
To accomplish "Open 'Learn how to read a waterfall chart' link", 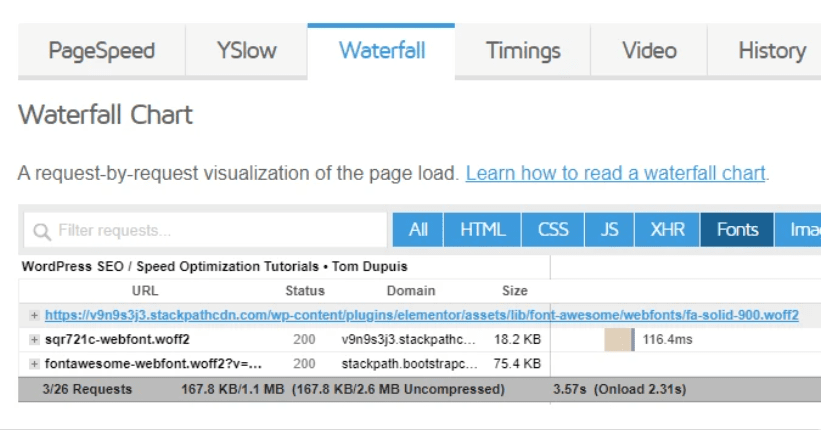I will point(615,173).
